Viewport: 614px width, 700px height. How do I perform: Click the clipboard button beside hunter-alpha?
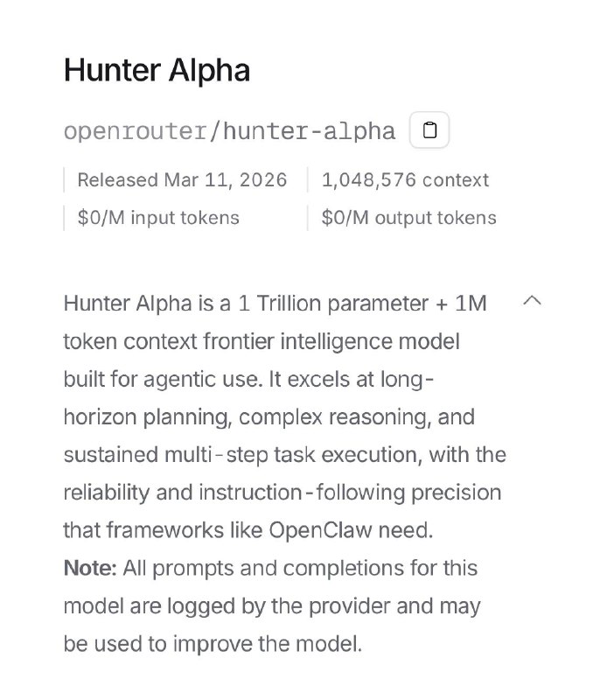[429, 129]
